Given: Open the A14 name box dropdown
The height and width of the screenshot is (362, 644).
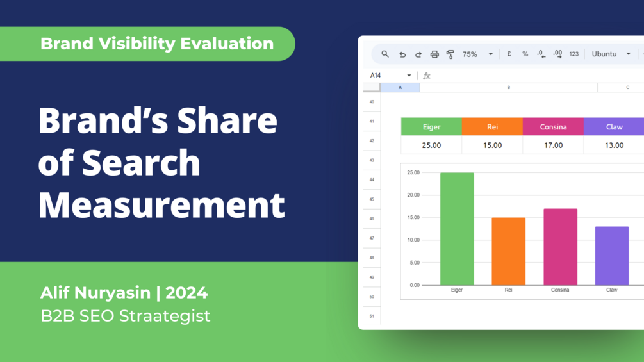Looking at the screenshot, I should coord(409,76).
